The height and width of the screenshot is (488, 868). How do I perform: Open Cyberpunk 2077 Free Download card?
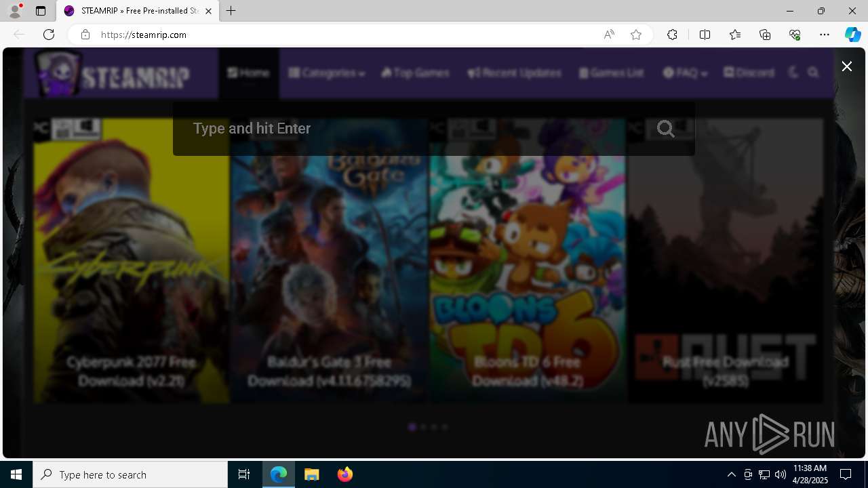(132, 261)
